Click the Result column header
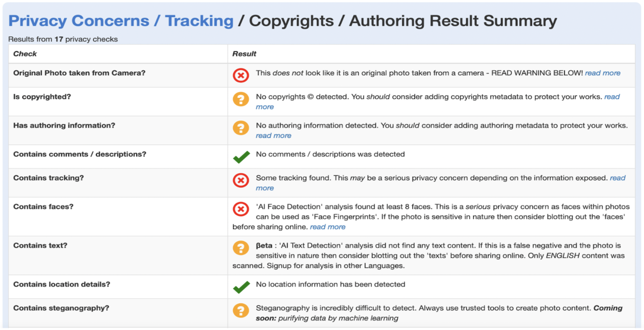 click(x=244, y=54)
